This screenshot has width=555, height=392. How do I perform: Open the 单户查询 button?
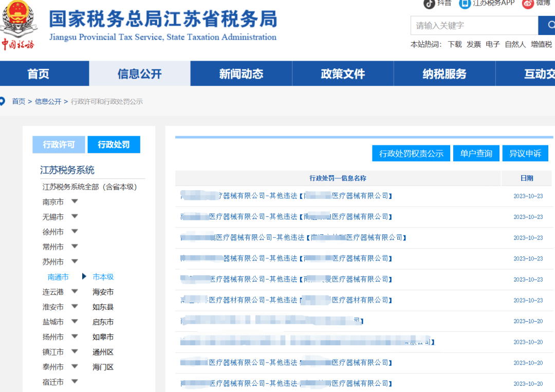click(476, 154)
